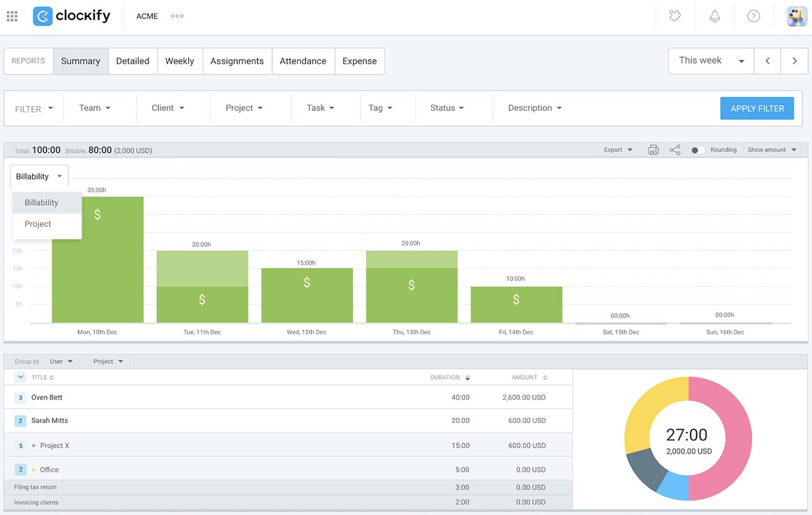
Task: Open the user profile avatar
Action: 796,16
